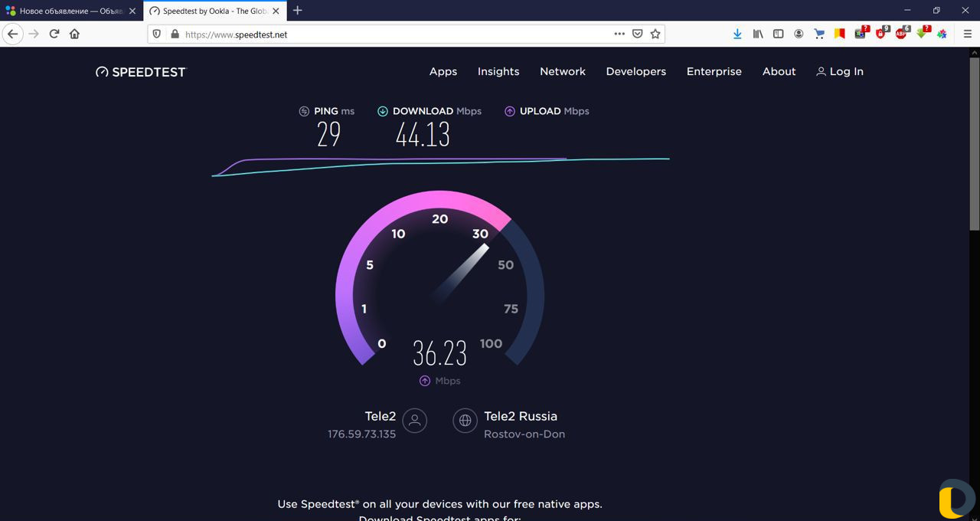This screenshot has width=980, height=521.
Task: Open a new browser tab
Action: click(298, 11)
